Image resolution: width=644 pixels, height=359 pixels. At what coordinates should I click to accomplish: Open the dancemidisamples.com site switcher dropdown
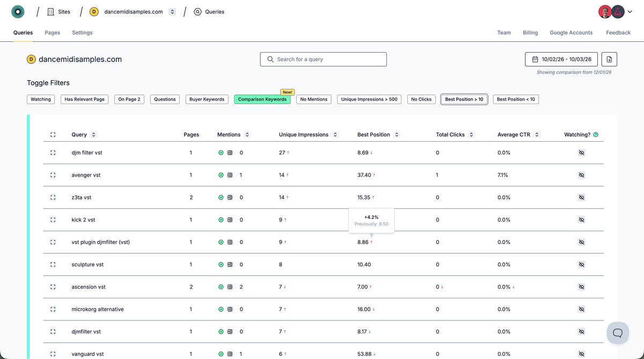pos(172,12)
